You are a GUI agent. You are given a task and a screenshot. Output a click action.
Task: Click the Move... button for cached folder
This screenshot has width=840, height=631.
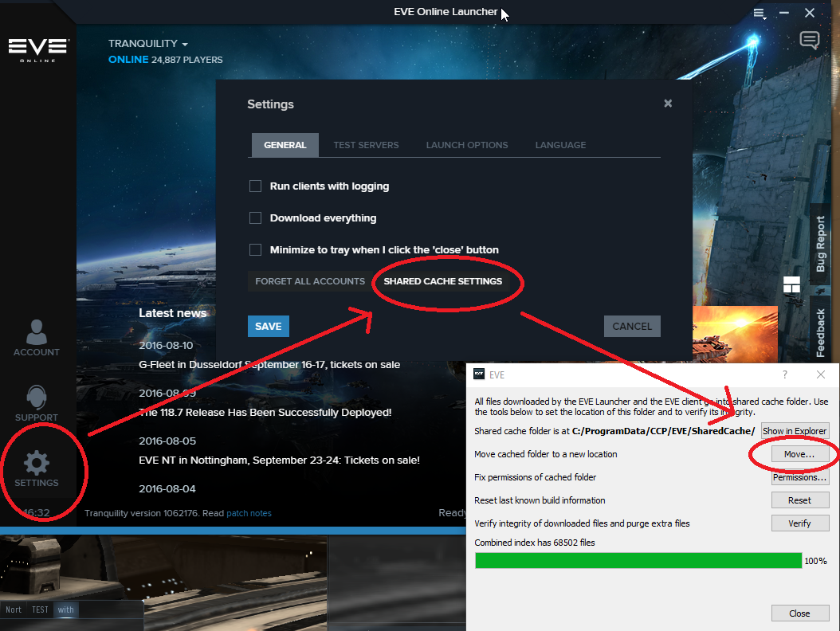tap(799, 453)
